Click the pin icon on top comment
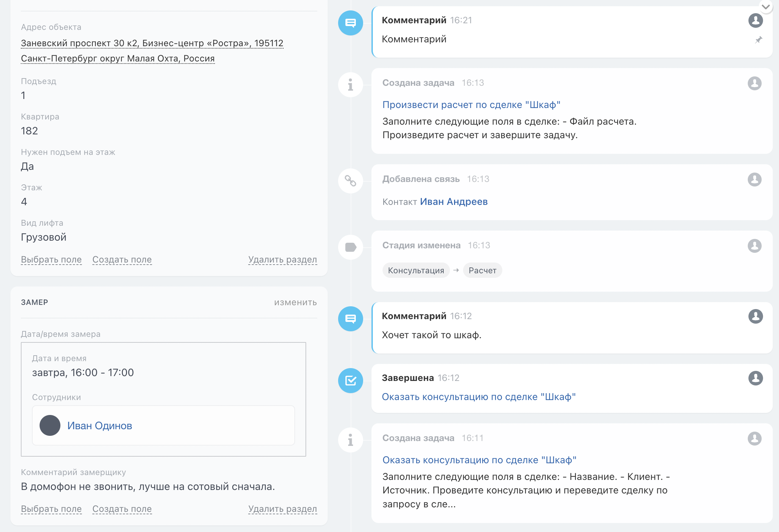This screenshot has height=532, width=779. (x=759, y=40)
